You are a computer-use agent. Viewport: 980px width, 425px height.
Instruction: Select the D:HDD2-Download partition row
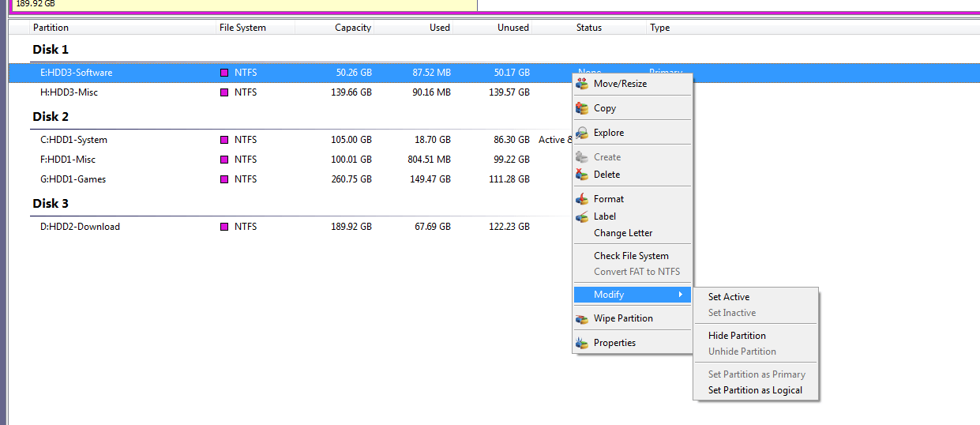point(494,227)
